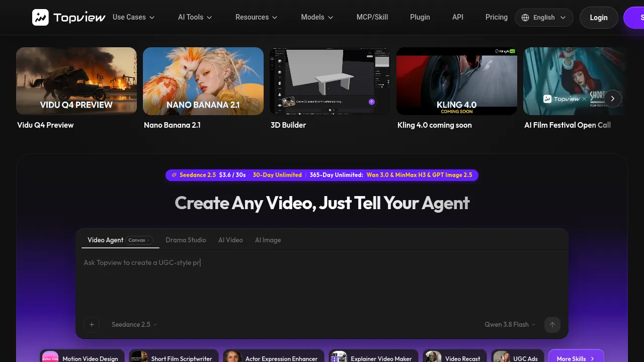The width and height of the screenshot is (644, 362).
Task: Open the 3D Builder card image
Action: (330, 81)
